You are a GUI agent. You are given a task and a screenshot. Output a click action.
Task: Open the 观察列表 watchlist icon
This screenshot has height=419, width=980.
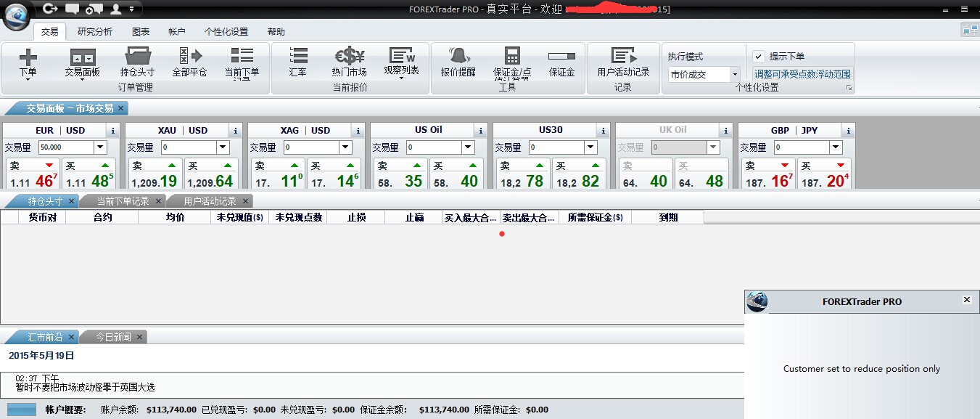click(401, 63)
